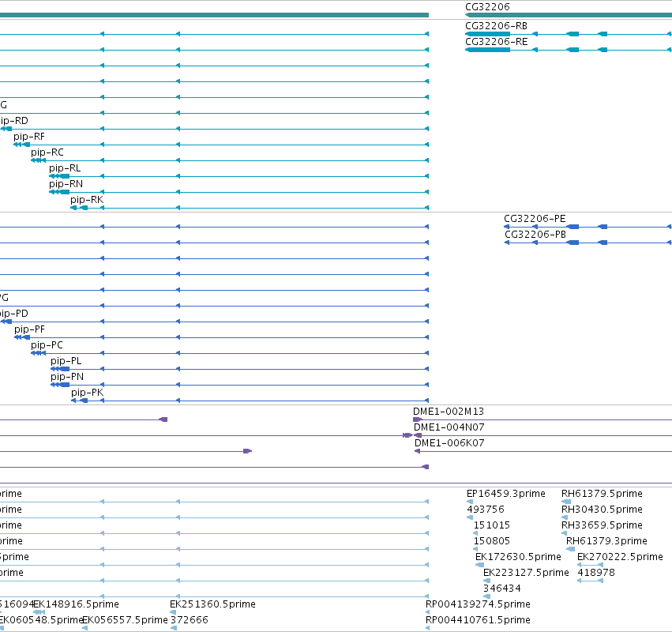Select the CG32206-RE transcript label
Screen dimensions: 672x632
click(496, 42)
